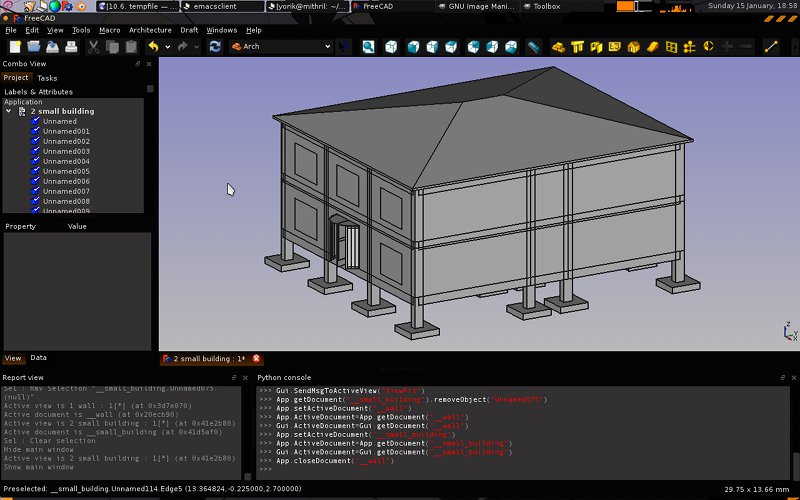
Task: Collapse the '2 small building' tree node
Action: [9, 111]
